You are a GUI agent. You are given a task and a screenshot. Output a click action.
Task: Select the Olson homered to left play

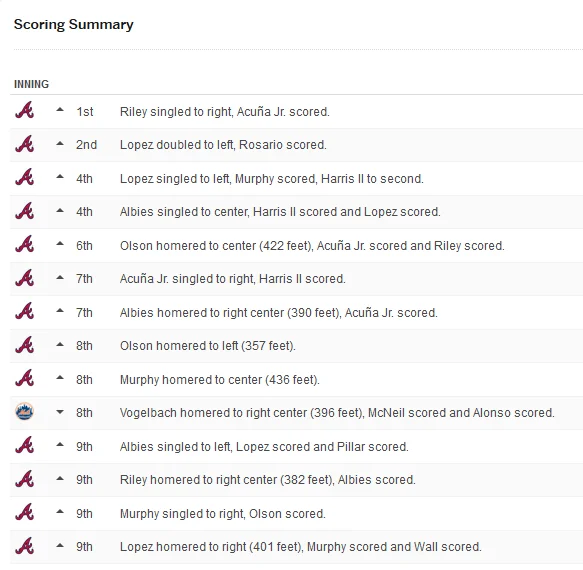[207, 346]
